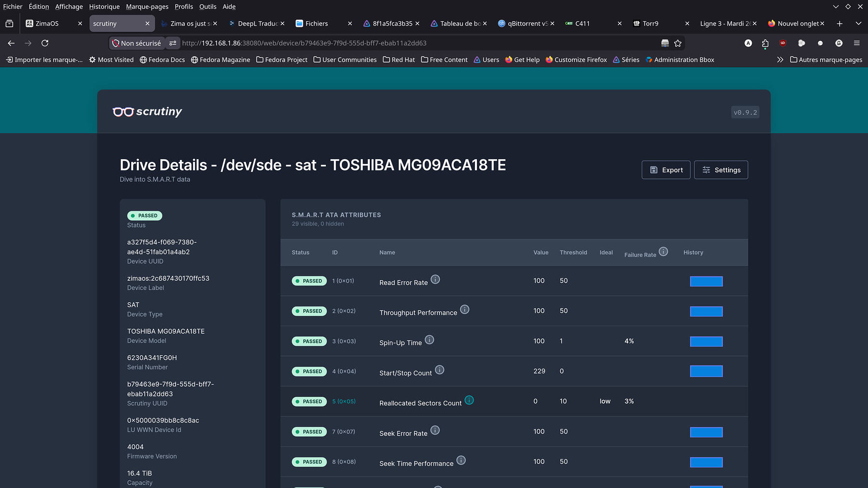Open the Fichier menu
The width and height of the screenshot is (868, 488).
pos(13,6)
